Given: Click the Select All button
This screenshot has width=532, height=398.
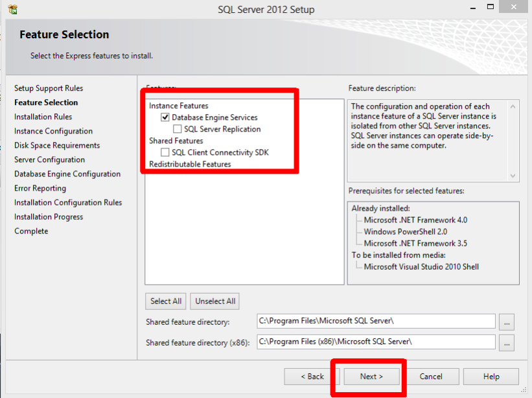Looking at the screenshot, I should [x=166, y=301].
